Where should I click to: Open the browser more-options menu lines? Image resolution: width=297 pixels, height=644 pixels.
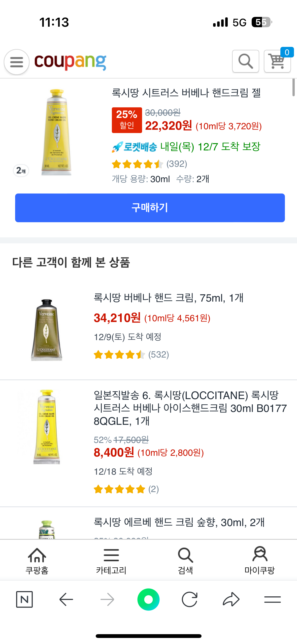click(x=272, y=599)
